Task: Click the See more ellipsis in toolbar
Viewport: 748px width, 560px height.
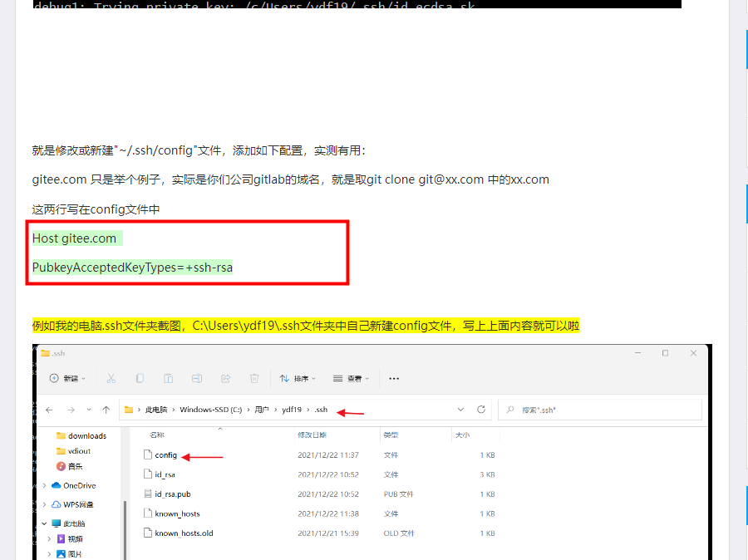Action: [x=393, y=378]
